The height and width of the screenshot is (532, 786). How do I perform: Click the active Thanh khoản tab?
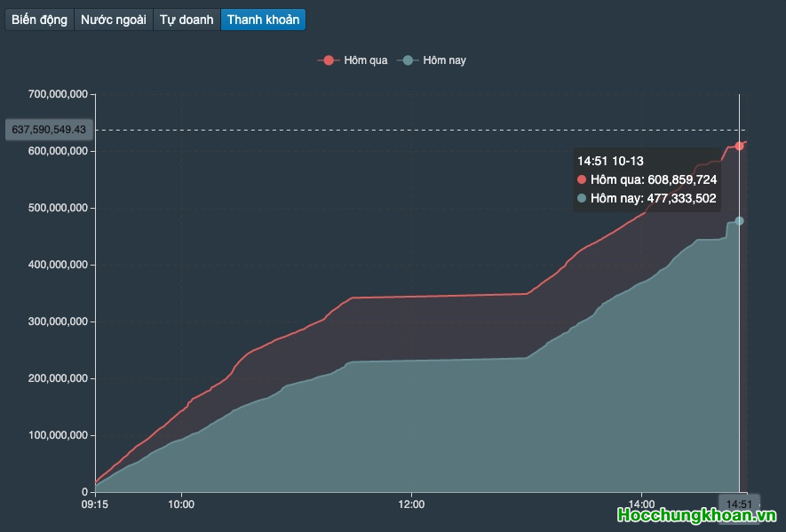coord(263,20)
